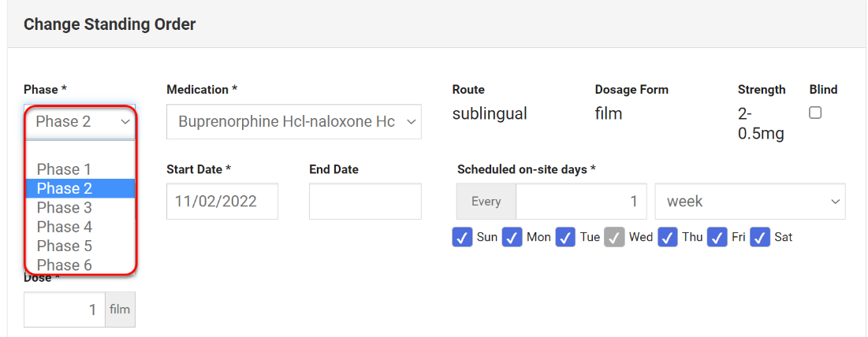Screen dimensions: 868x337
Task: Choose Phase 2 highlighted option
Action: pos(65,188)
